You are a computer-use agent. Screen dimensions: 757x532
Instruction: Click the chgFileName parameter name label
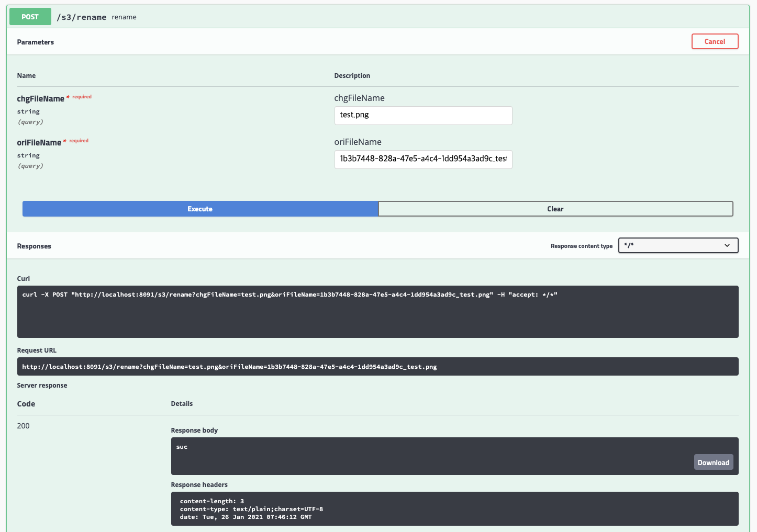click(40, 98)
